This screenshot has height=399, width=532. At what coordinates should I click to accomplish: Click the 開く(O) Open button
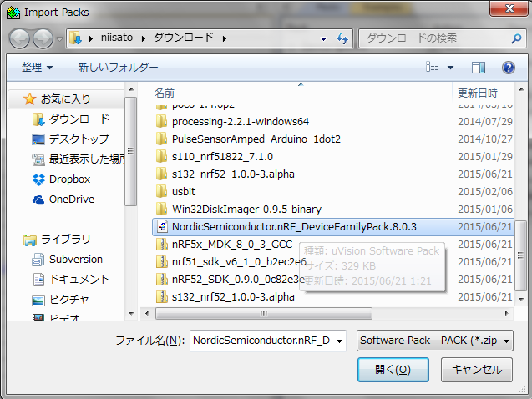click(393, 370)
